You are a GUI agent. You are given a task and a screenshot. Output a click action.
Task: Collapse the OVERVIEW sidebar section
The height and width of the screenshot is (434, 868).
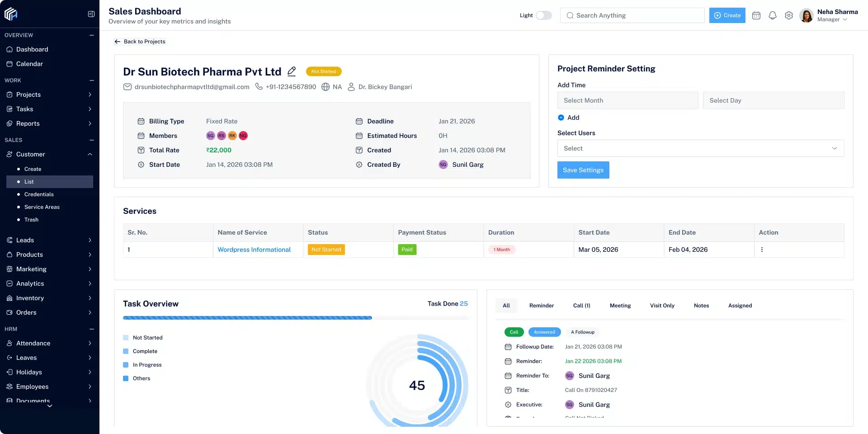[92, 35]
